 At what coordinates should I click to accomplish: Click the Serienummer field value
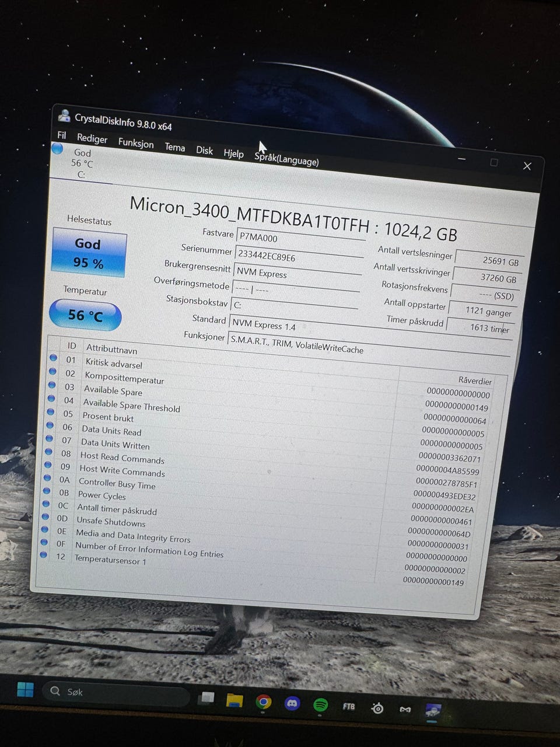(300, 257)
